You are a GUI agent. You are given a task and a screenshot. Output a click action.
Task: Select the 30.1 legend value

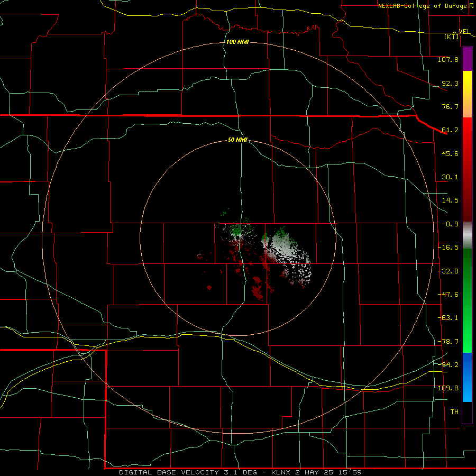450,177
